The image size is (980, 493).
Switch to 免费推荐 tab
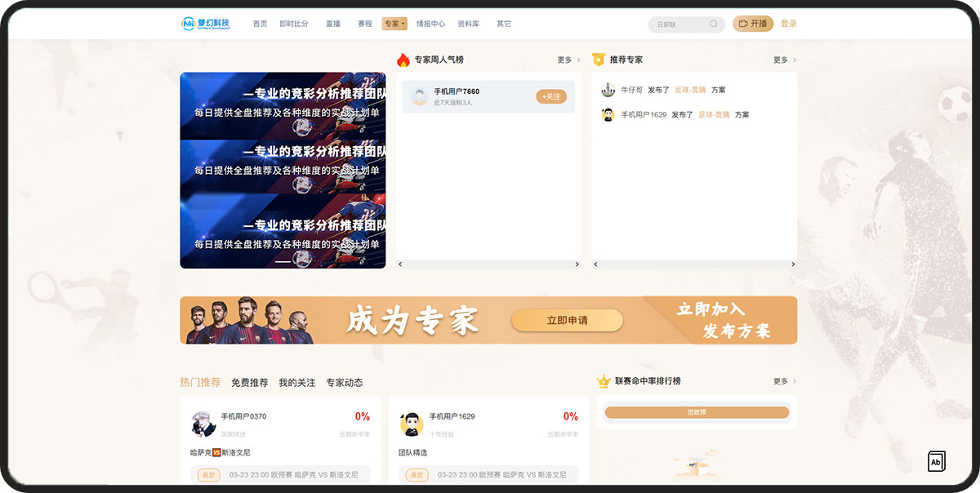[249, 382]
